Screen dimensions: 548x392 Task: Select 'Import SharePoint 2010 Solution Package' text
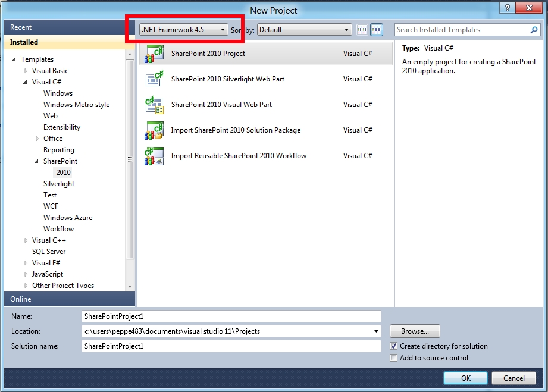236,130
